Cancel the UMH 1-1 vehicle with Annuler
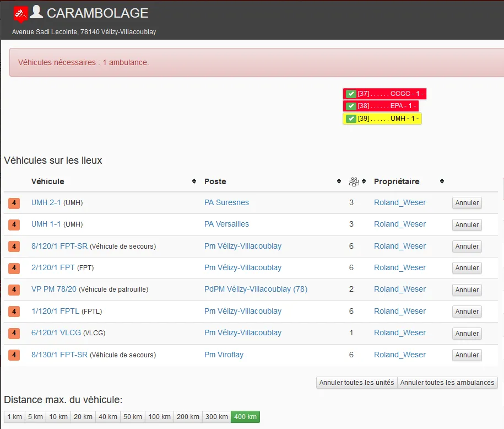 467,224
